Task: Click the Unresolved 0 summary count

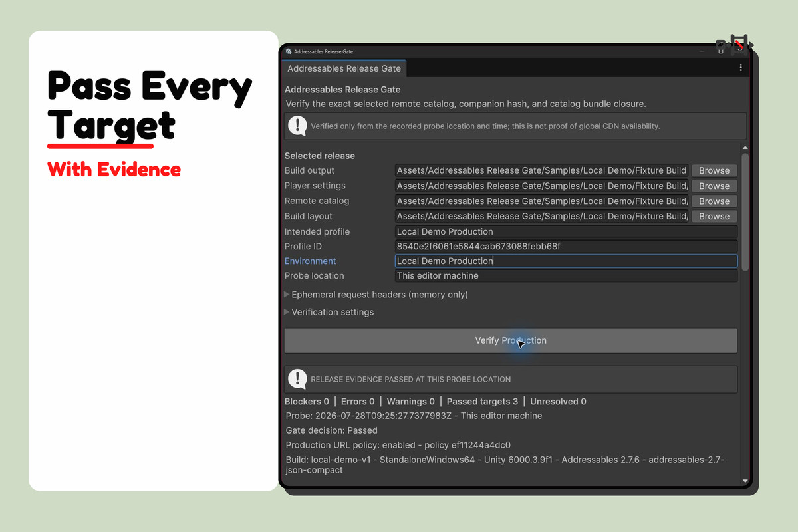Action: coord(558,402)
